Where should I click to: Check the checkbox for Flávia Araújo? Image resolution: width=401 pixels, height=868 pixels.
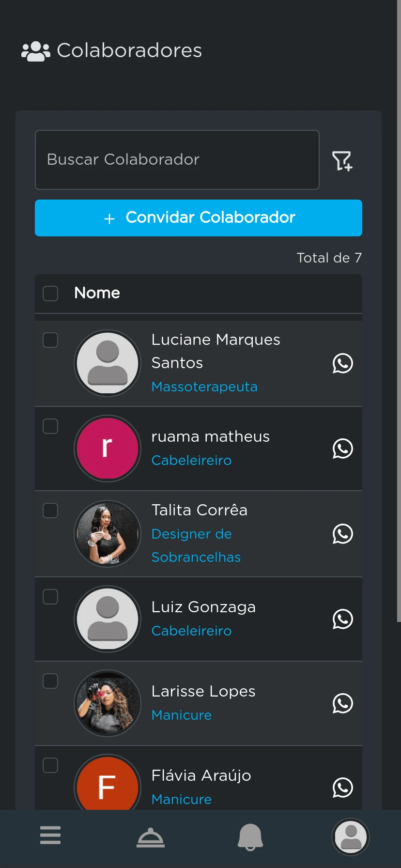click(50, 765)
